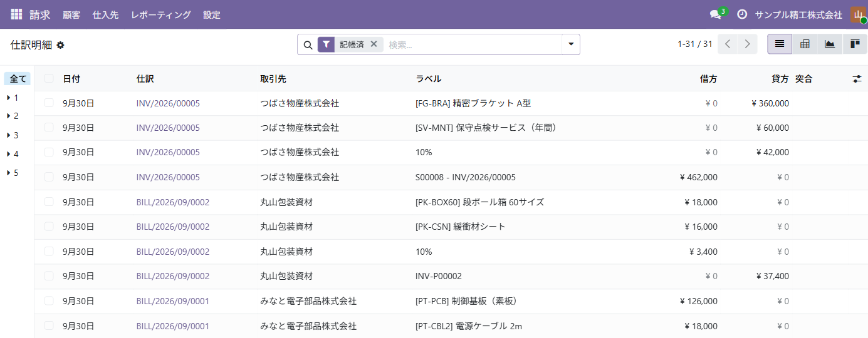Open the 顧客 menu

click(71, 14)
